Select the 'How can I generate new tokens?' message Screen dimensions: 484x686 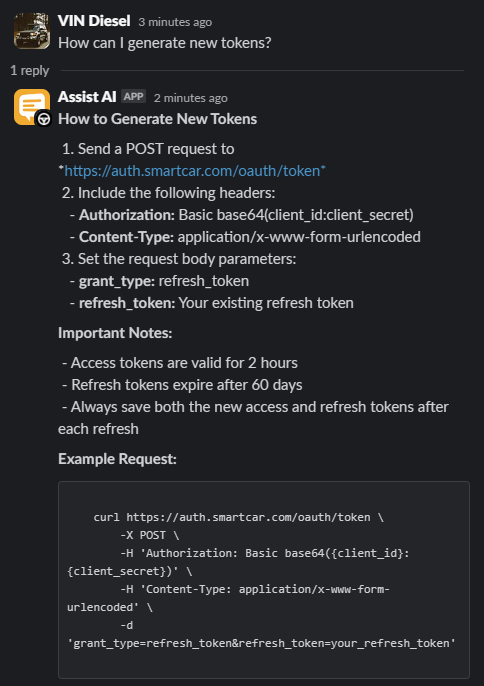click(x=165, y=43)
